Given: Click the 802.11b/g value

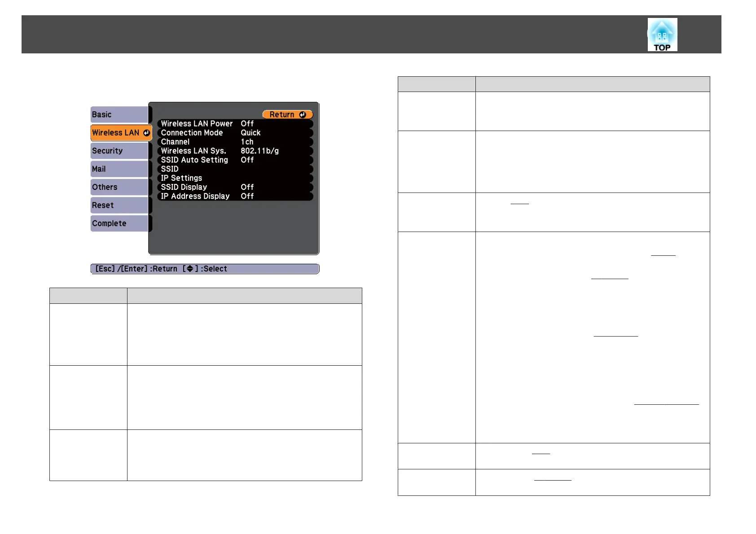Looking at the screenshot, I should tap(259, 151).
